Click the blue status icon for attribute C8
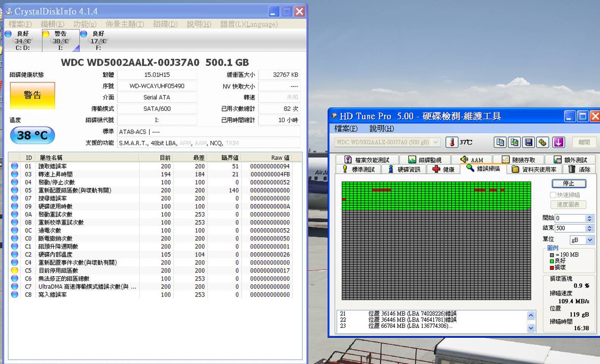 pyautogui.click(x=14, y=295)
